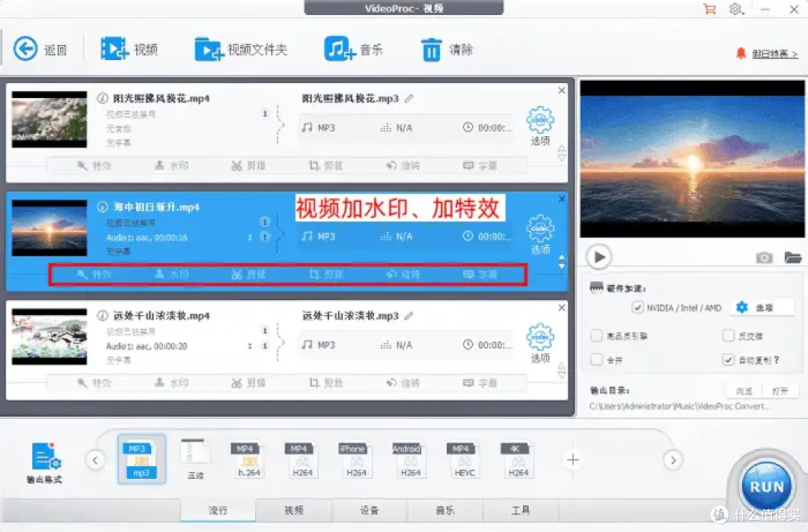This screenshot has height=532, width=808.
Task: Open codec 选项 for 远处千山浓淡妆.mp4
Action: (540, 343)
